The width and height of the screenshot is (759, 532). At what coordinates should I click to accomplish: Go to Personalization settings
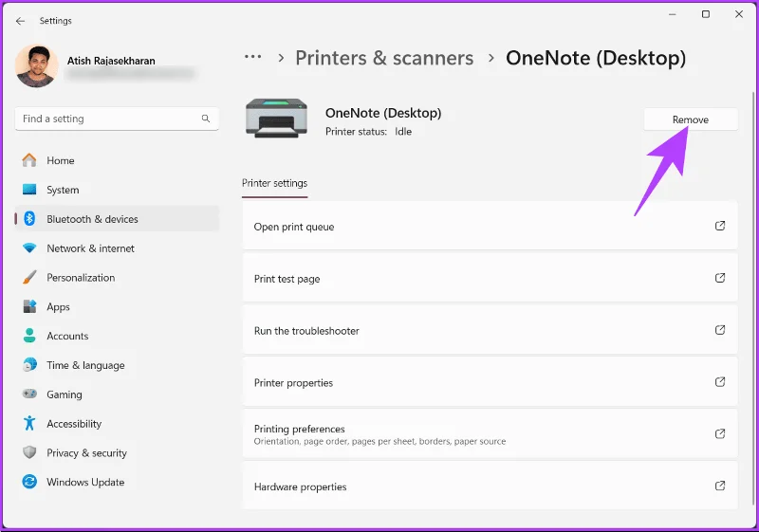[117, 277]
